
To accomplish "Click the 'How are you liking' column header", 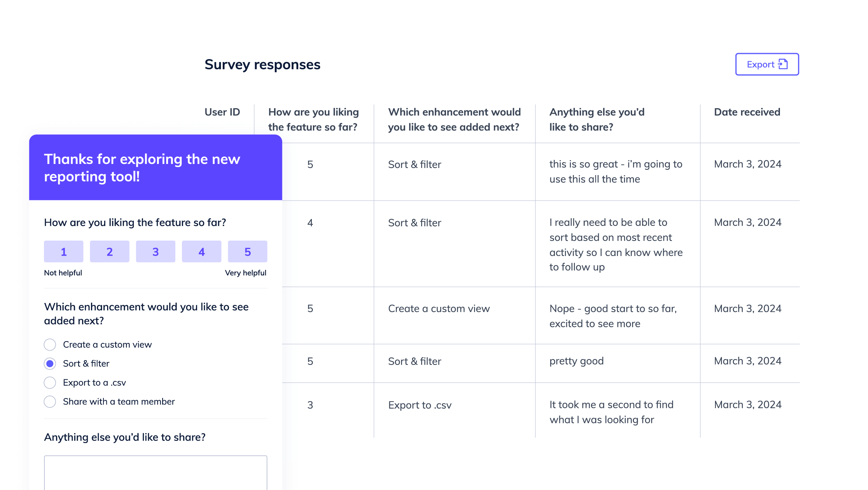I will pos(313,120).
